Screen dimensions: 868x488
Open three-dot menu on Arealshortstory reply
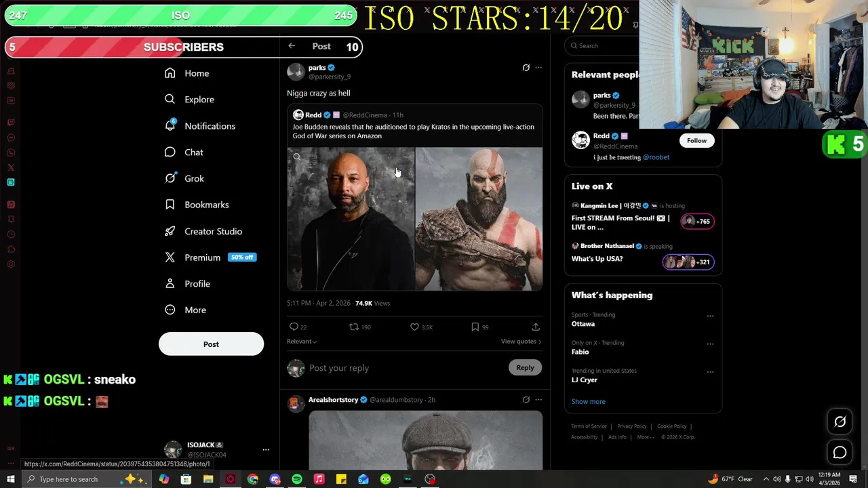tap(538, 400)
